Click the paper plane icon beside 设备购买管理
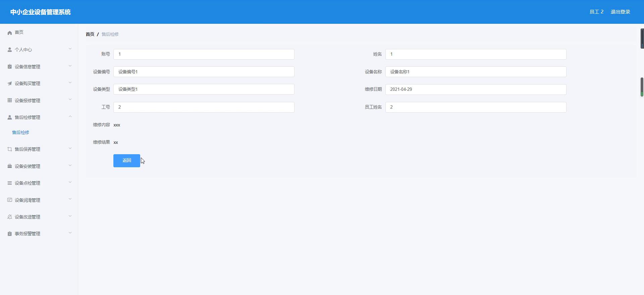 point(10,83)
